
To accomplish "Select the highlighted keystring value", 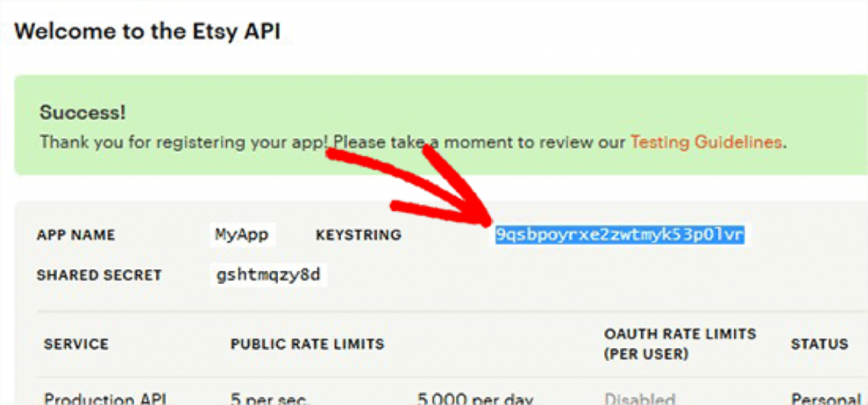I will pyautogui.click(x=620, y=235).
